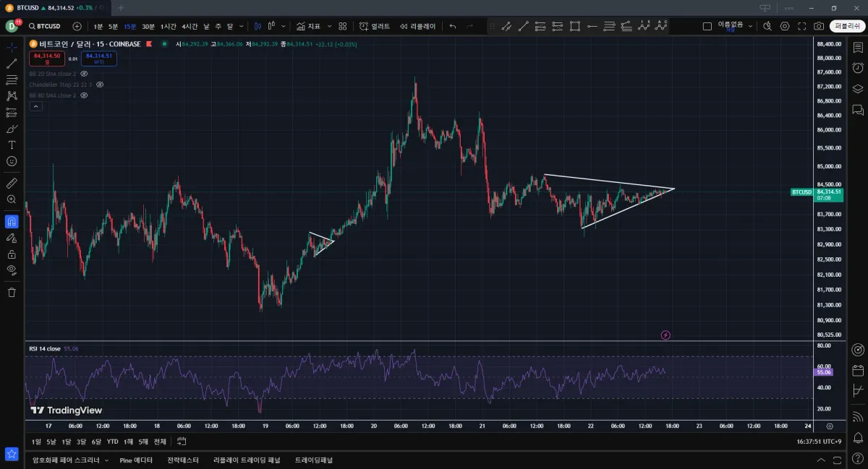Show the Chandelier Stop indicator via eye icon
This screenshot has width=868, height=469.
click(x=100, y=85)
